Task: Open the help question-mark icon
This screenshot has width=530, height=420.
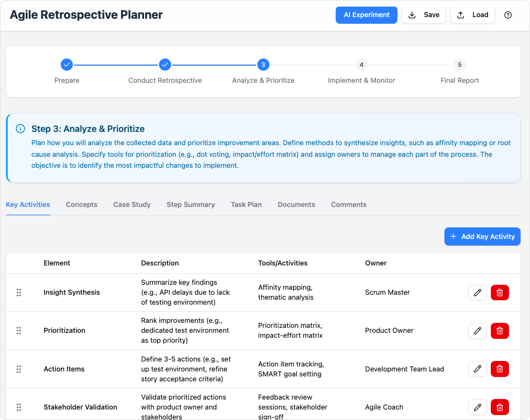Action: coord(508,15)
